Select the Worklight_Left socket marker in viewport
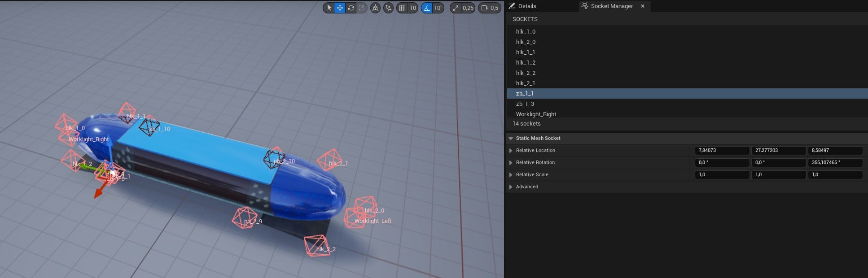868x278 pixels. tap(355, 218)
